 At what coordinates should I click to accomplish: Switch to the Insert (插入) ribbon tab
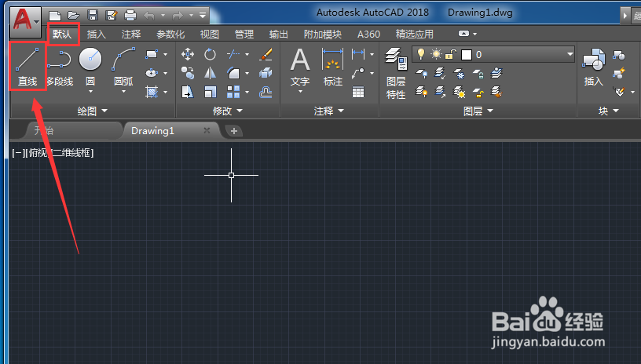97,35
